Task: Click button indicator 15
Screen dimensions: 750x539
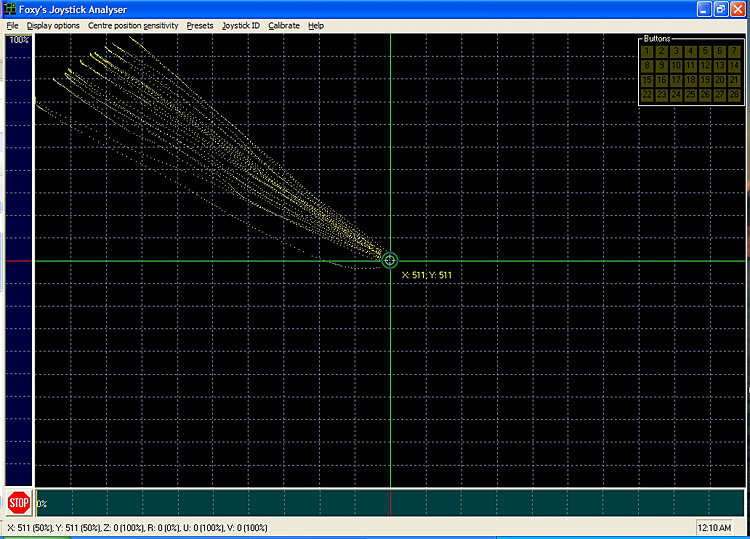Action: [x=647, y=81]
